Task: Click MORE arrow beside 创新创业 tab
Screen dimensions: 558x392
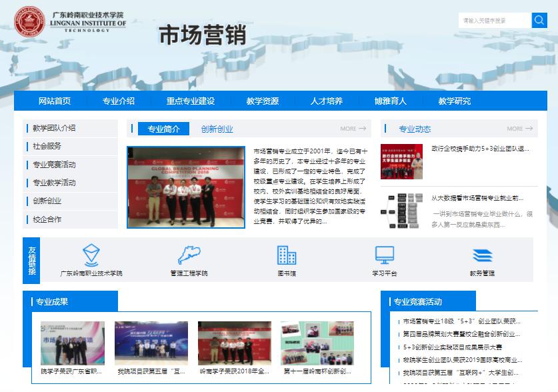Action: click(353, 129)
